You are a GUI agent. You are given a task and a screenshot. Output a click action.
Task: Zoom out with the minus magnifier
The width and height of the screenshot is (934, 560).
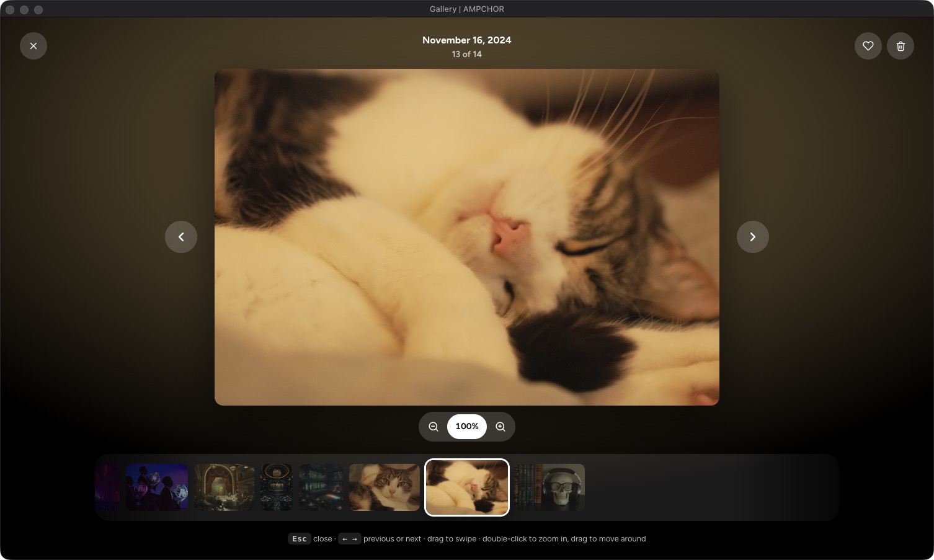434,427
